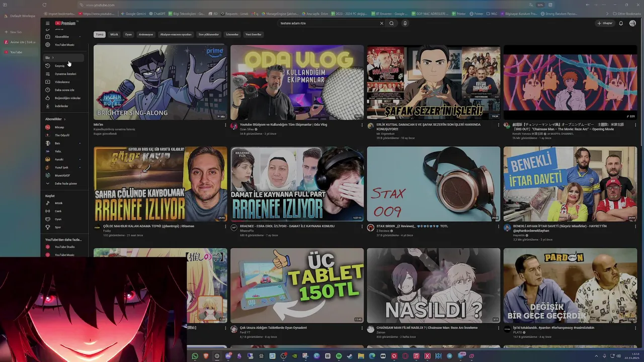Click the search input field
Viewport: 644px width, 362px height.
click(x=328, y=23)
